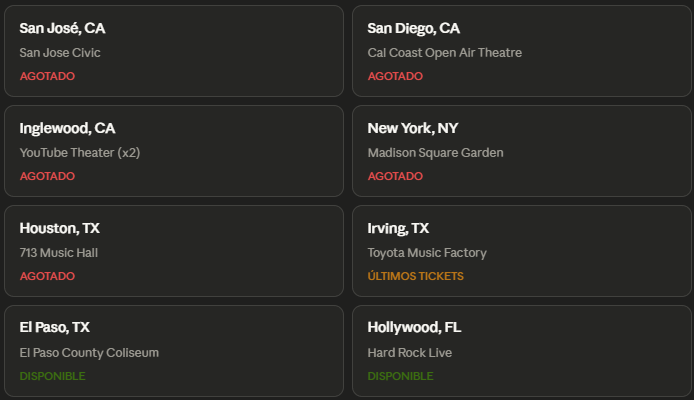694x400 pixels.
Task: Click the YouTube Theater (x2) venue text
Action: click(81, 153)
